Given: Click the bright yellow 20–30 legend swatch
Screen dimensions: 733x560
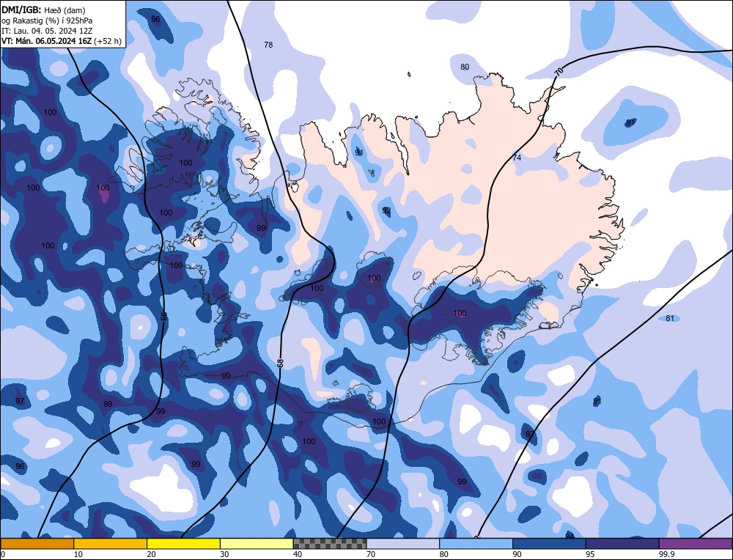Looking at the screenshot, I should tap(183, 544).
